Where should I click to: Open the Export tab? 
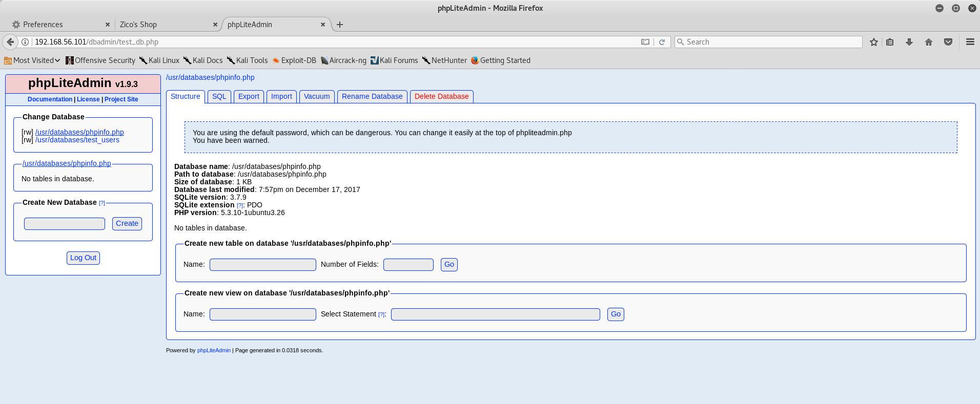point(249,96)
